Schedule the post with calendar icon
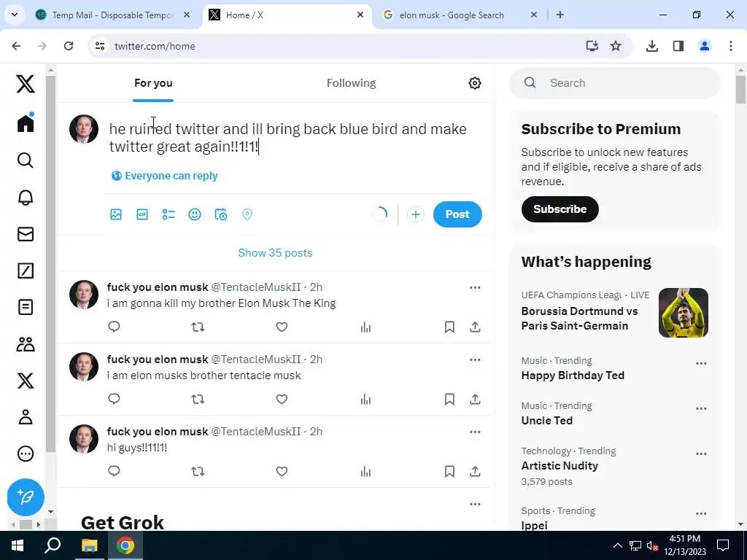Screen dimensions: 747x560 [220, 214]
